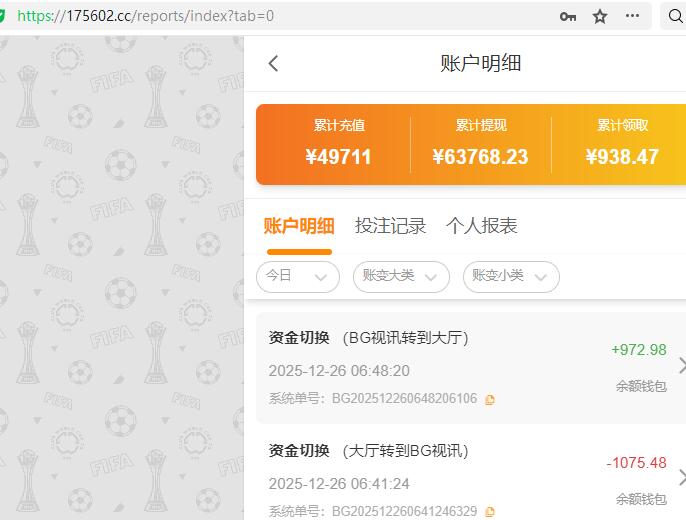
Task: Click 余额钱包 label under +972.98
Action: click(x=641, y=386)
